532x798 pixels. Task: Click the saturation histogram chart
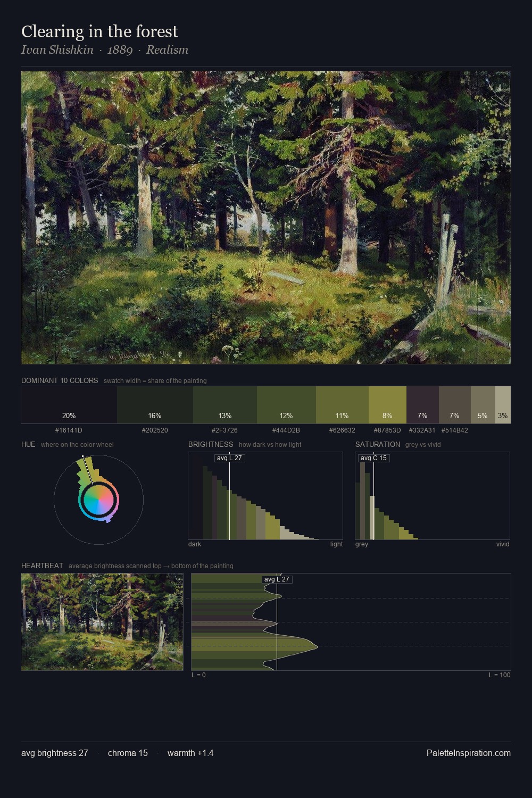pos(433,496)
